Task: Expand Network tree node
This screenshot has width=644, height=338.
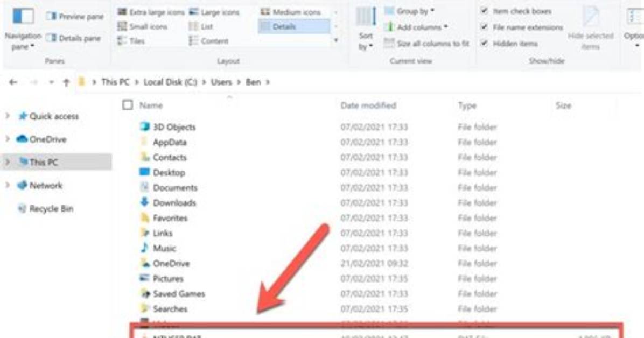Action: click(8, 185)
